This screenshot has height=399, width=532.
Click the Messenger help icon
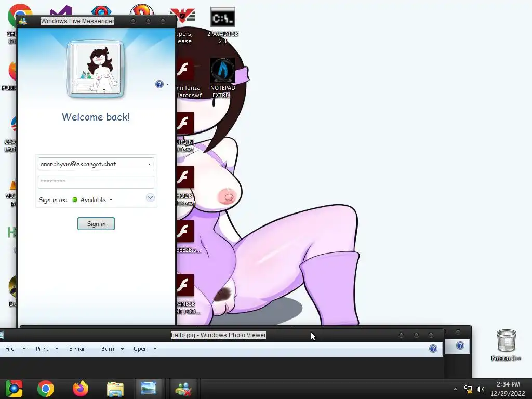159,84
